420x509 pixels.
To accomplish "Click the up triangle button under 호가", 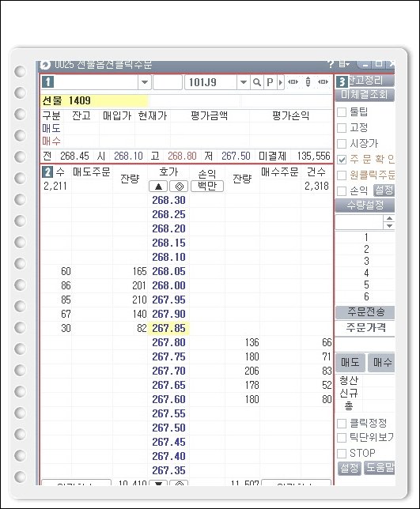I will 158,187.
